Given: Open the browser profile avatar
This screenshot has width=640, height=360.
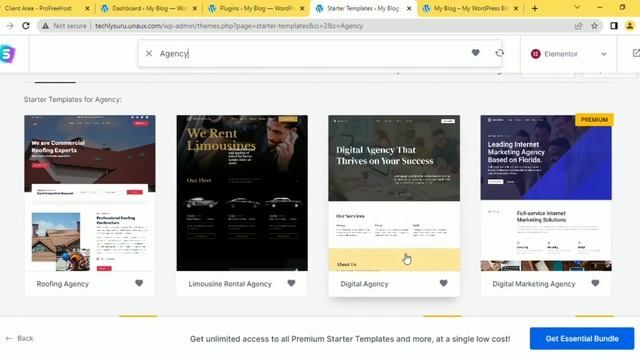Looking at the screenshot, I should 630,26.
